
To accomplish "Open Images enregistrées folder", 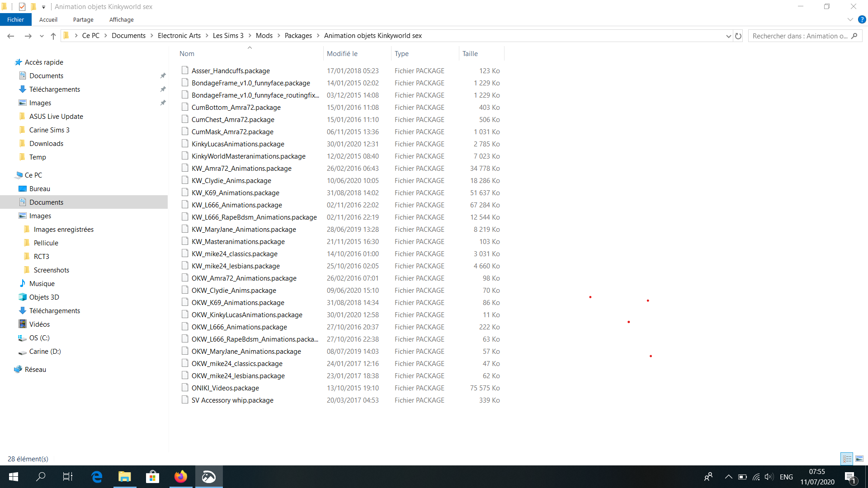I will click(x=64, y=230).
